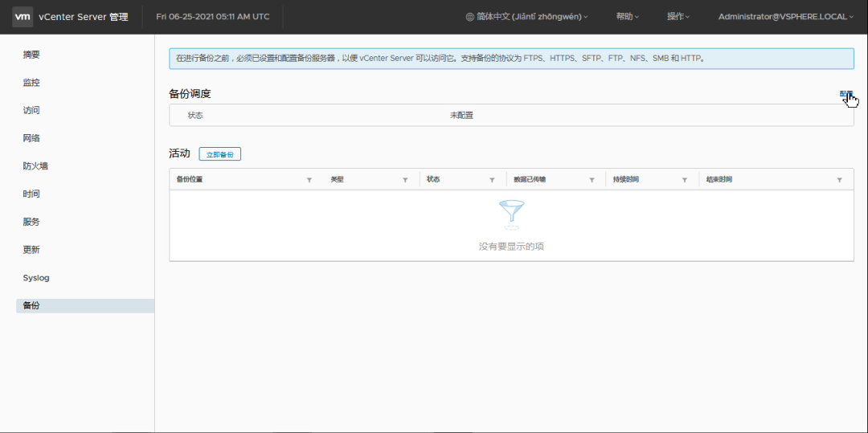Click the 备份调度 section heading

pyautogui.click(x=190, y=94)
